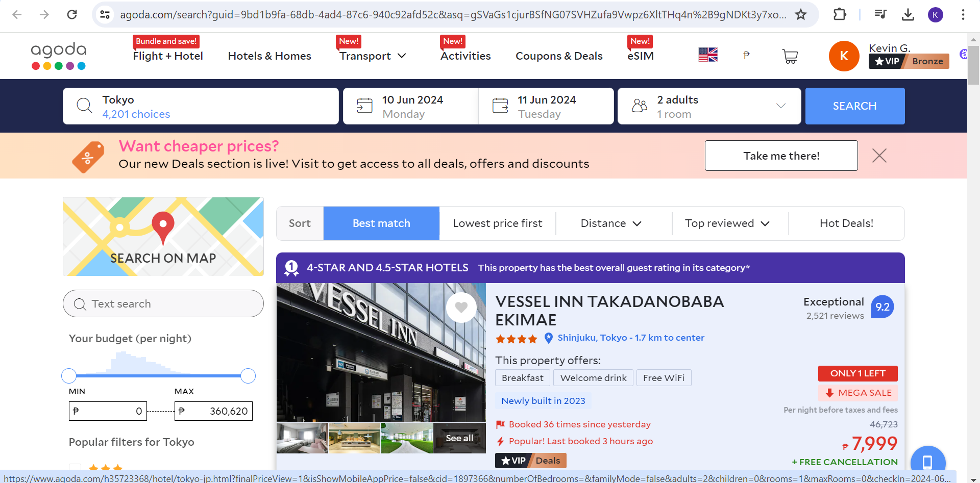Click the main Vessel Inn hotel photo

(x=381, y=352)
